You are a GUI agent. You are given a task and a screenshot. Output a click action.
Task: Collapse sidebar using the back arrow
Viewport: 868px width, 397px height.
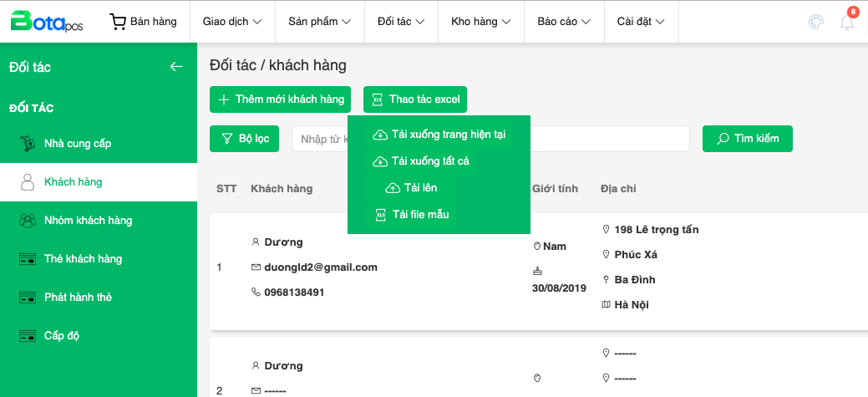point(176,67)
